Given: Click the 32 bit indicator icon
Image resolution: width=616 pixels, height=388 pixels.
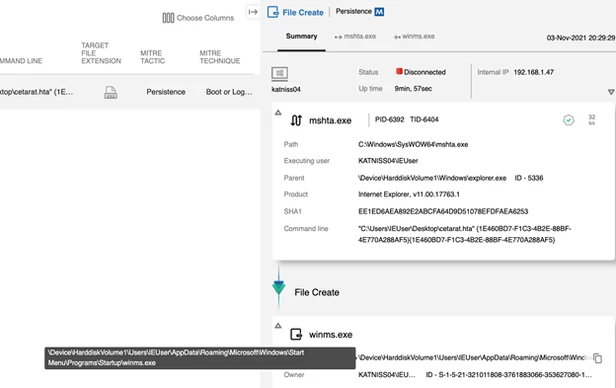Looking at the screenshot, I should click(x=592, y=119).
